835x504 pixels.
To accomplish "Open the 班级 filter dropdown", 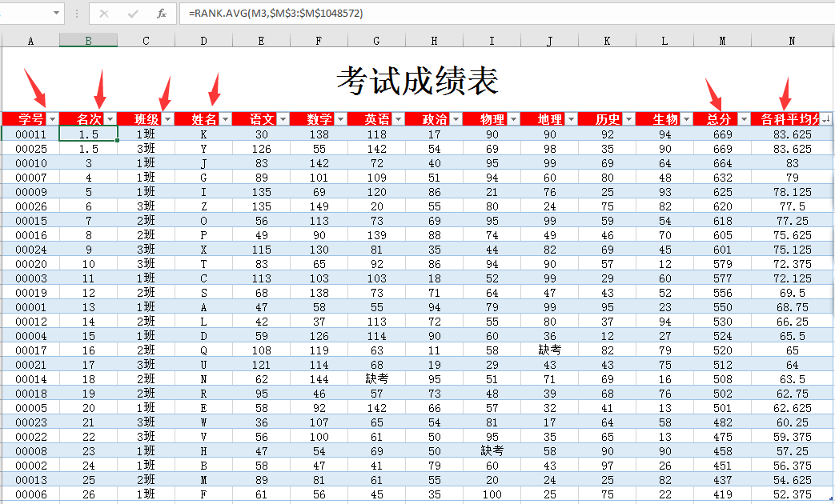I will [168, 118].
